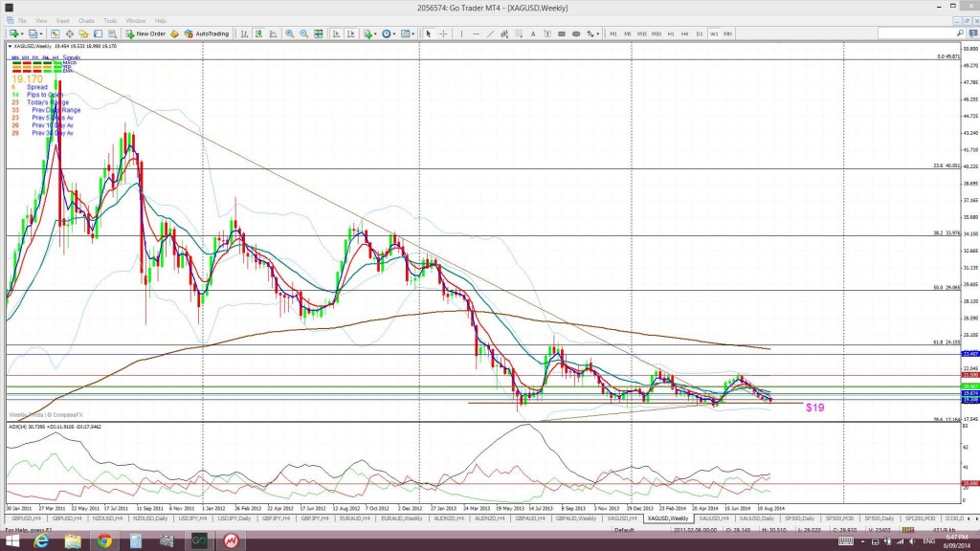Select the H4 timeframe button
The height and width of the screenshot is (551, 980).
(x=685, y=33)
